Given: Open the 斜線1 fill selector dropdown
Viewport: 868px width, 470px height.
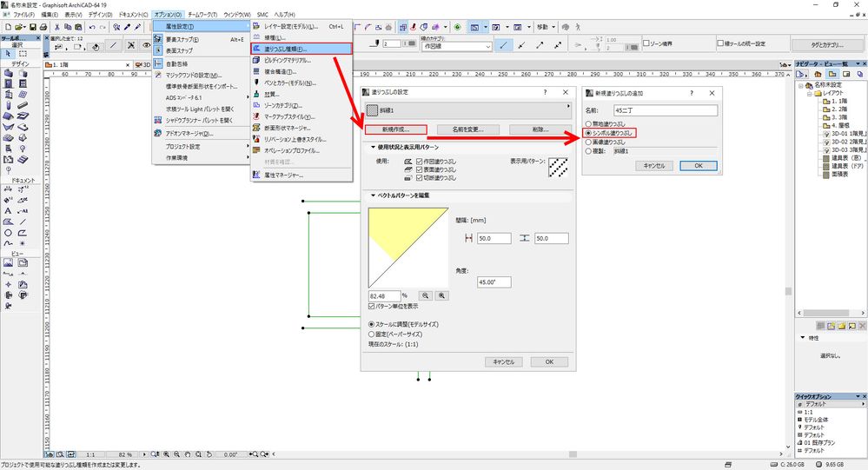Looking at the screenshot, I should coord(468,110).
